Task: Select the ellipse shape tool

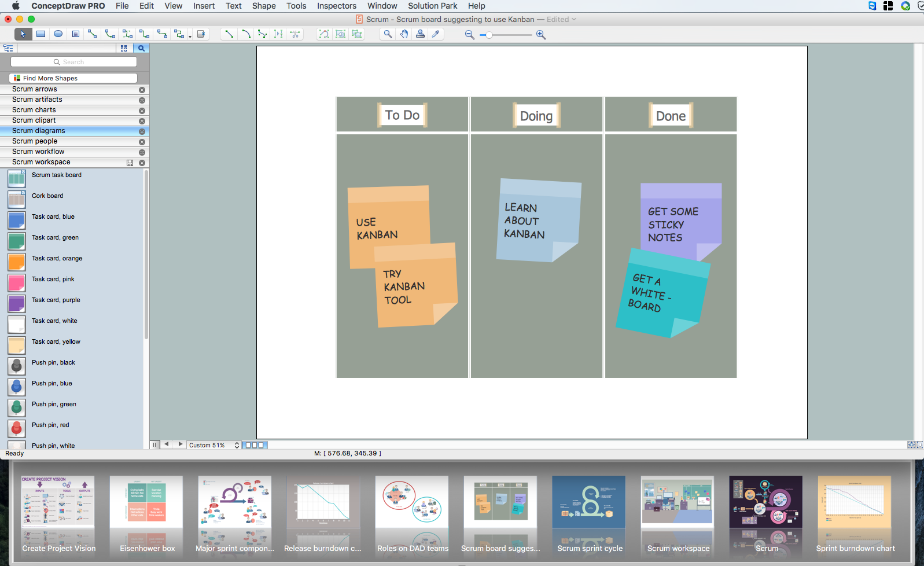Action: [58, 34]
